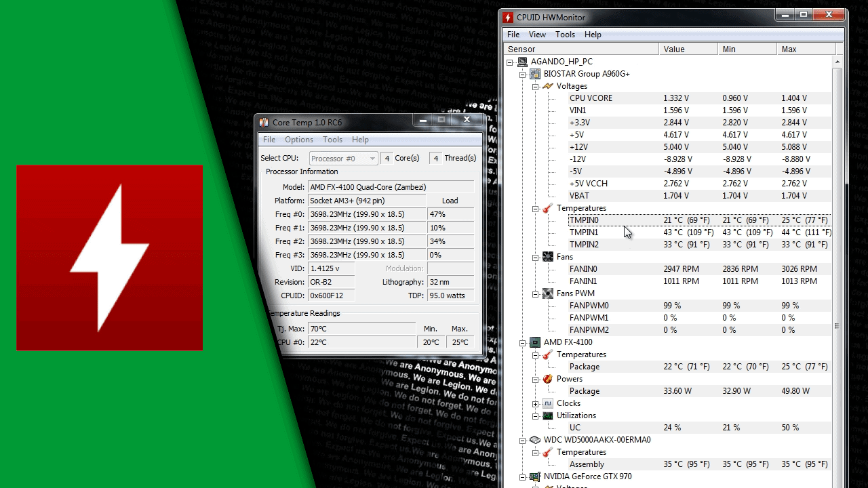
Task: Collapse the Fans section
Action: (x=536, y=257)
